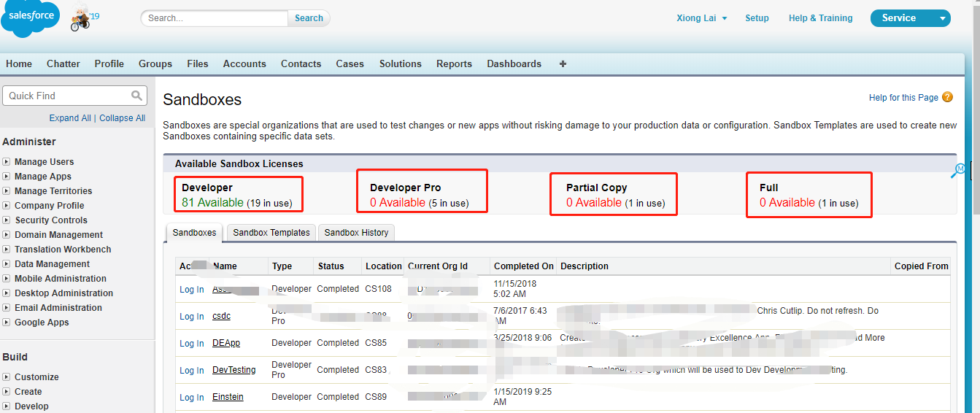980x413 pixels.
Task: Open the Solutions tab
Action: pos(401,63)
